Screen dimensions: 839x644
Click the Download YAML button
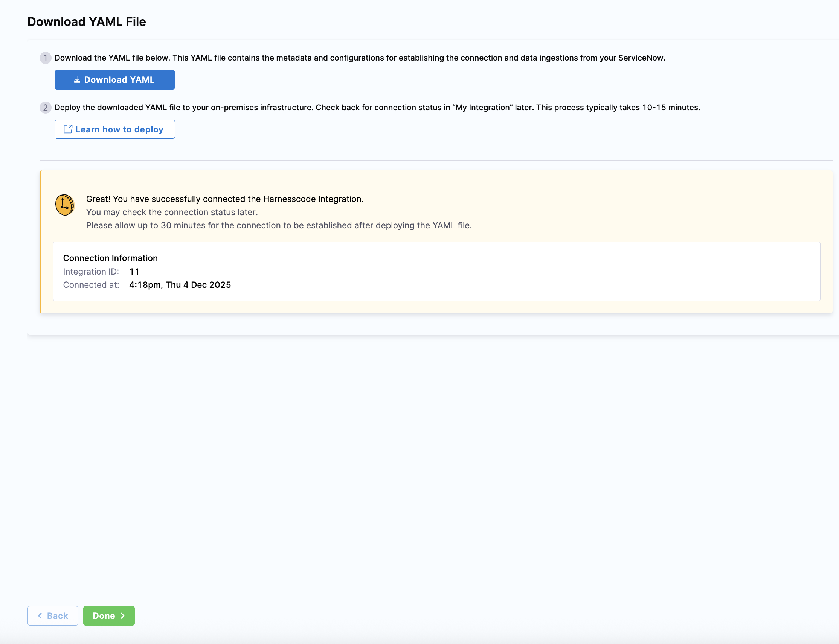114,80
